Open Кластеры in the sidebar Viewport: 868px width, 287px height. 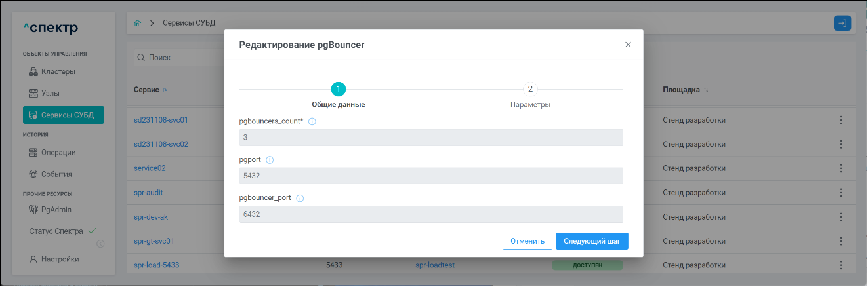tap(58, 71)
